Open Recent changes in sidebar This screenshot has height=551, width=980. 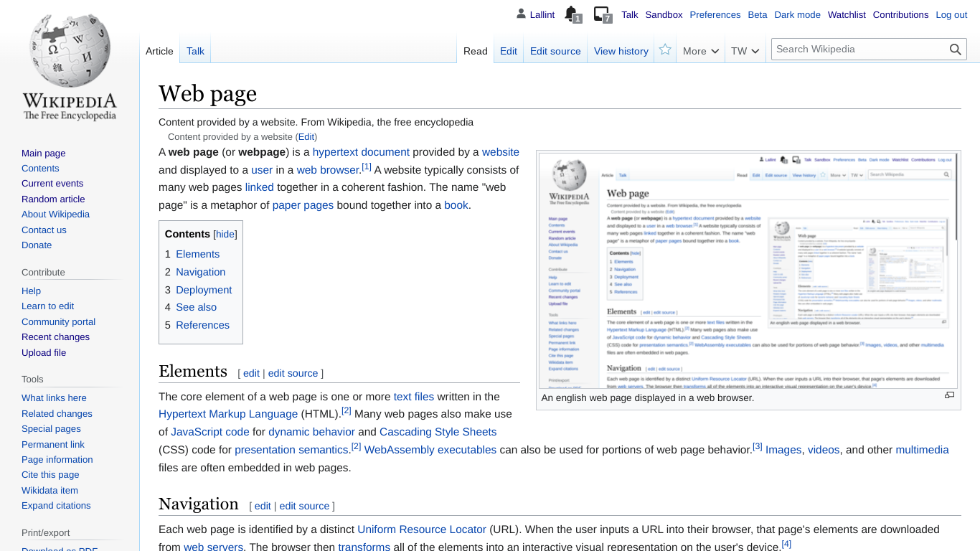pyautogui.click(x=55, y=337)
